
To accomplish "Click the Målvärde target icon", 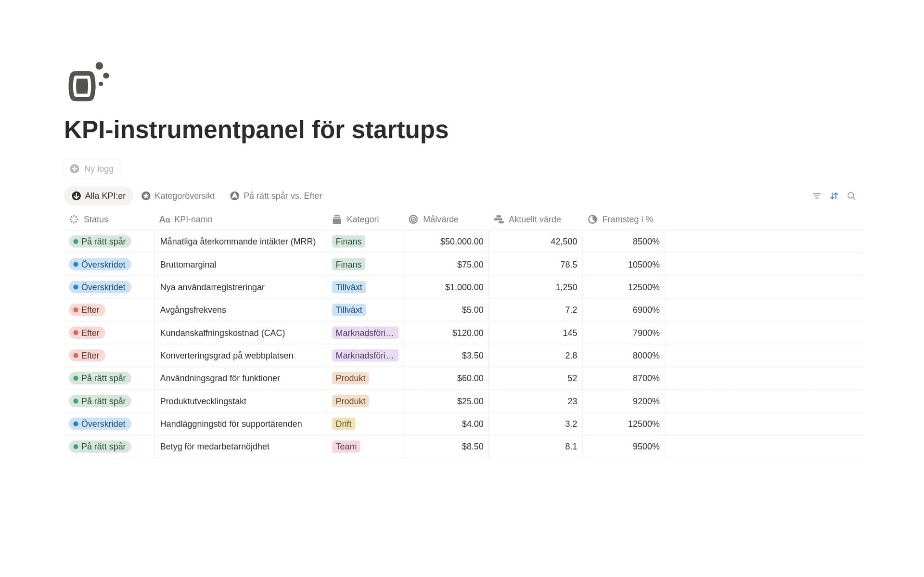I will pyautogui.click(x=413, y=219).
